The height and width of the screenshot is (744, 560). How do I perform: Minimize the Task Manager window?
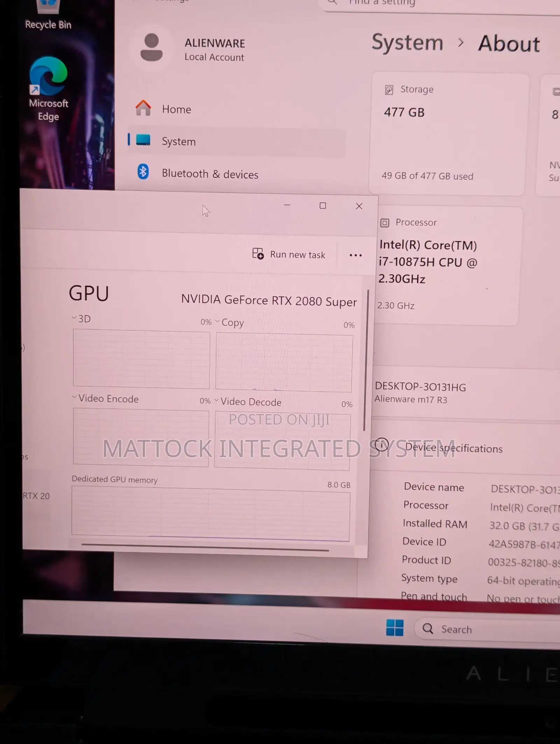coord(287,205)
